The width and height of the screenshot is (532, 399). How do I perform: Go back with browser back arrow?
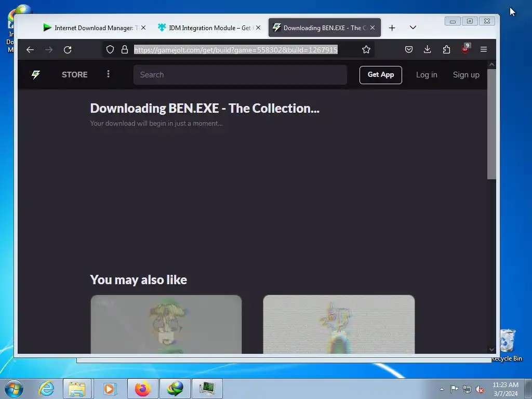click(30, 50)
